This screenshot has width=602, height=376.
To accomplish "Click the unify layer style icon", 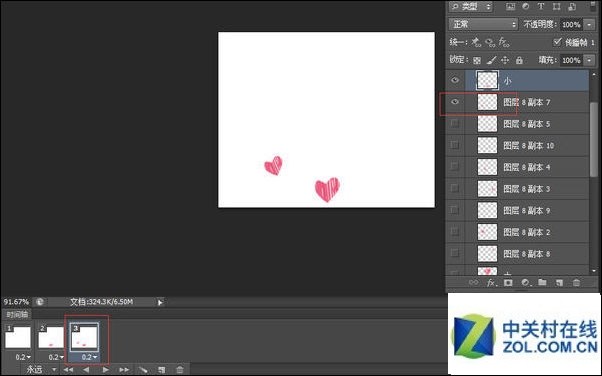I will 504,42.
